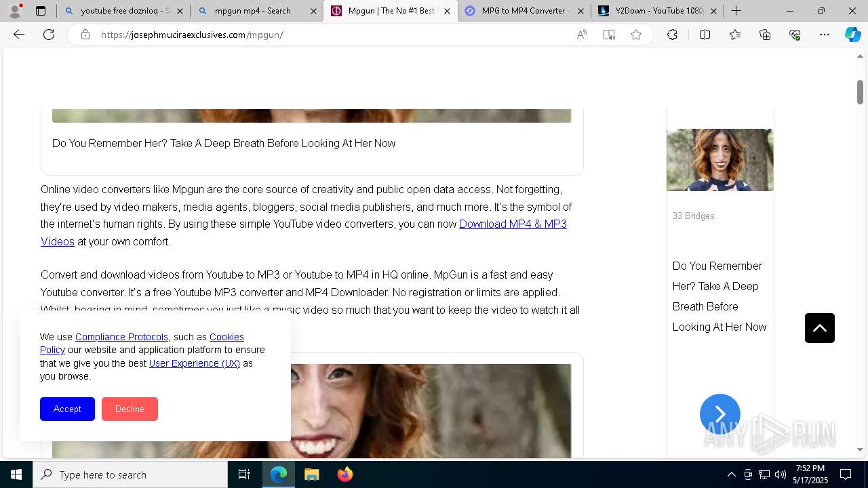
Task: Open the Favorites list icon
Action: [735, 35]
